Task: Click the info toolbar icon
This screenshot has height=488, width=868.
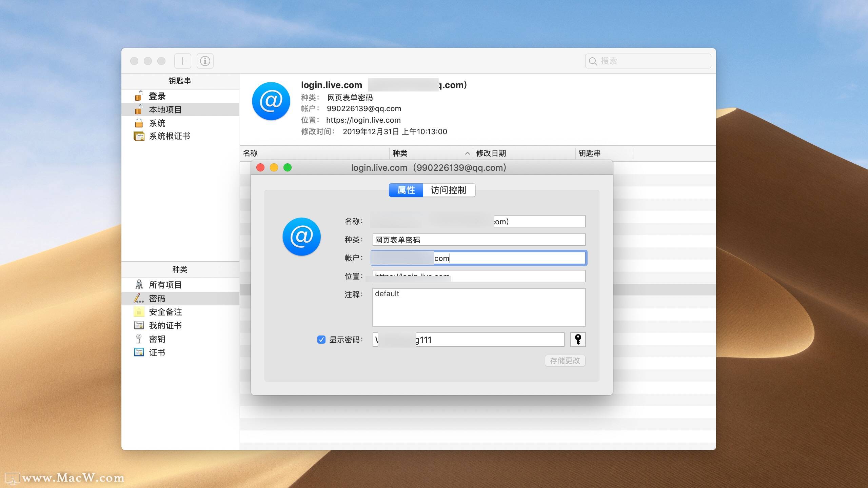Action: click(205, 61)
